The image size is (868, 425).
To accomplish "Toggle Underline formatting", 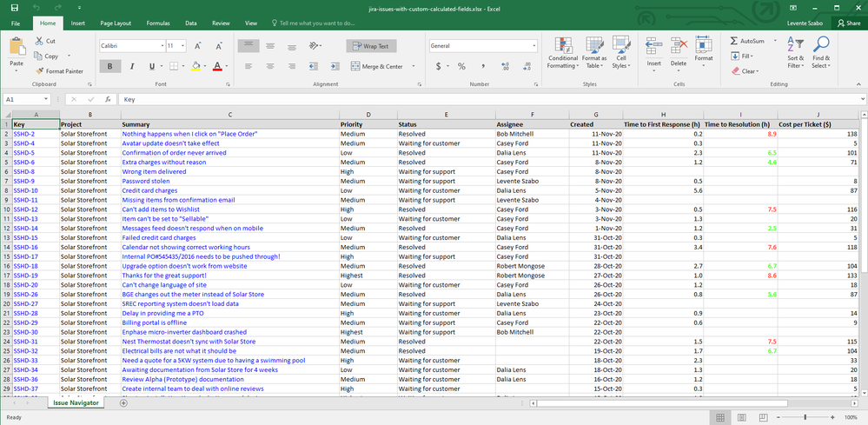I will tap(152, 66).
